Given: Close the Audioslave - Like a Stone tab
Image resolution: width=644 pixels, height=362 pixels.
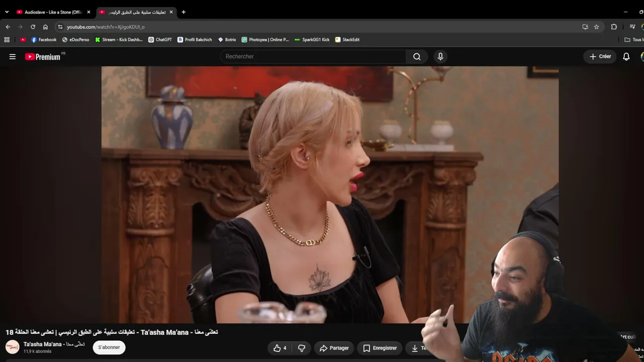Looking at the screenshot, I should pos(89,12).
